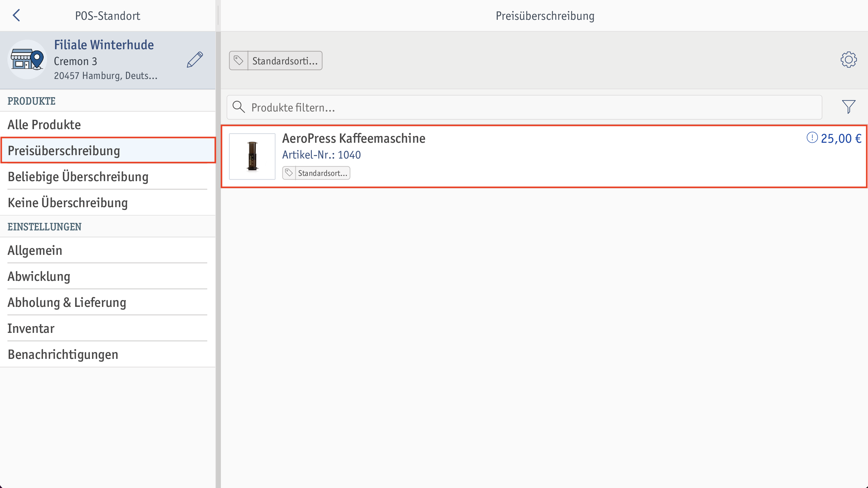868x488 pixels.
Task: Open settings gear in Preisüberschreibung pane
Action: 848,60
